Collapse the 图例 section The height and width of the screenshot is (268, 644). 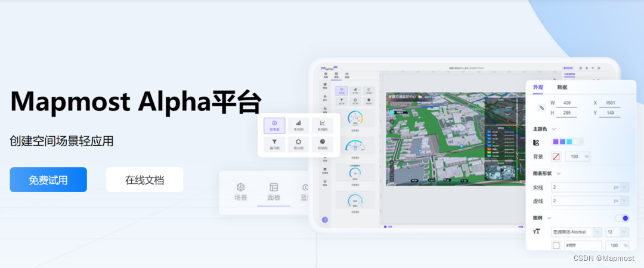coord(549,218)
